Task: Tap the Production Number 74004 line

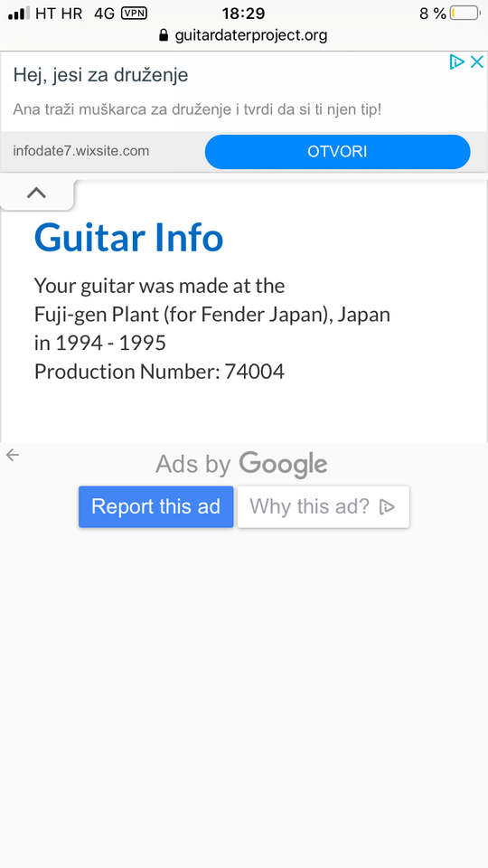Action: click(159, 372)
